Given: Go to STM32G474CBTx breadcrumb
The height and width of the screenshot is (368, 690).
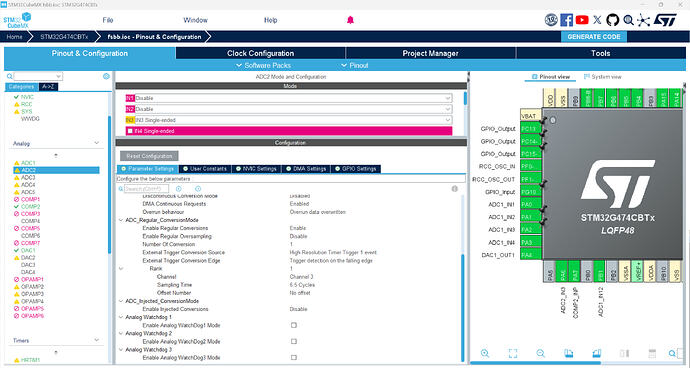Looking at the screenshot, I should tap(64, 37).
